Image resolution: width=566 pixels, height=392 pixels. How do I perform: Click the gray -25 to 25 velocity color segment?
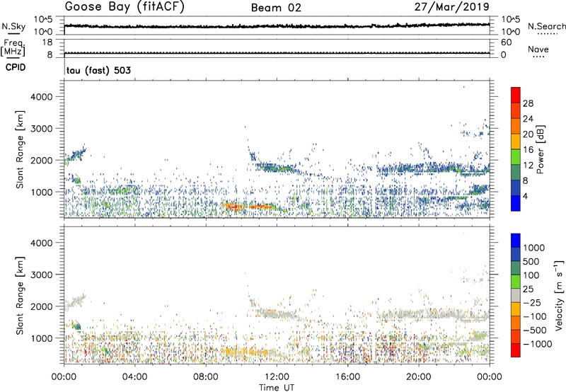point(516,295)
